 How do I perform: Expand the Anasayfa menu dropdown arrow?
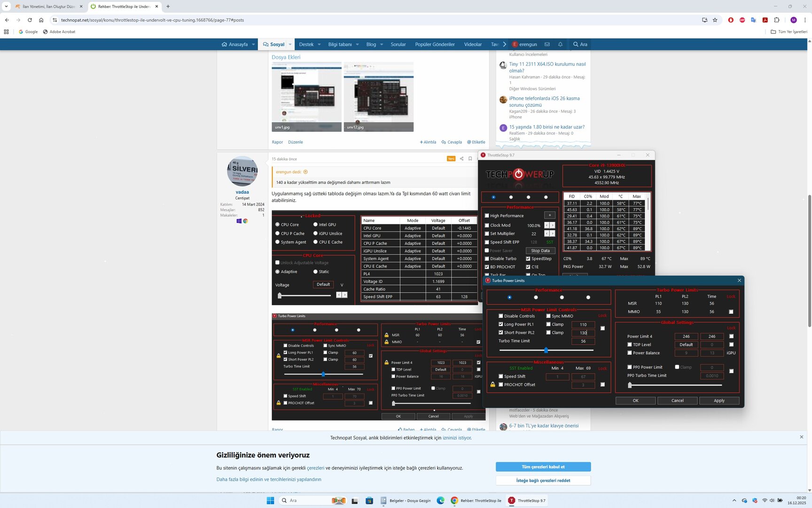[x=253, y=45]
